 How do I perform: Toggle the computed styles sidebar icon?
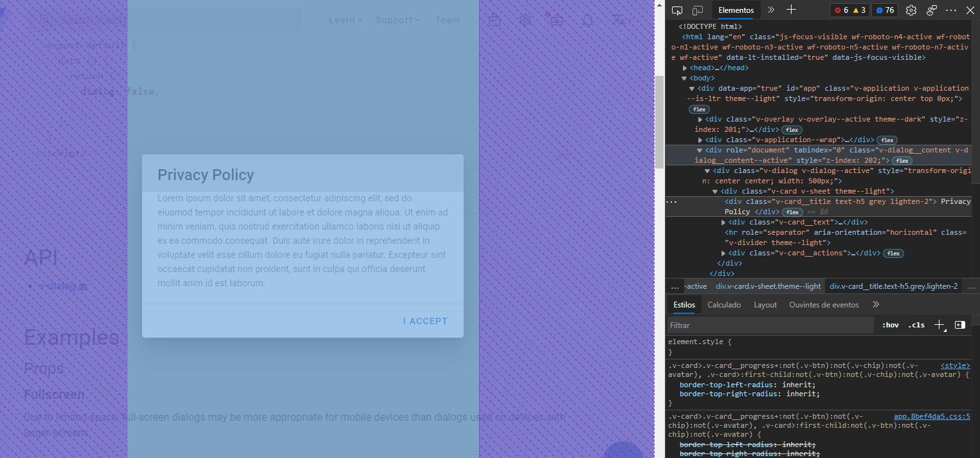pyautogui.click(x=960, y=325)
